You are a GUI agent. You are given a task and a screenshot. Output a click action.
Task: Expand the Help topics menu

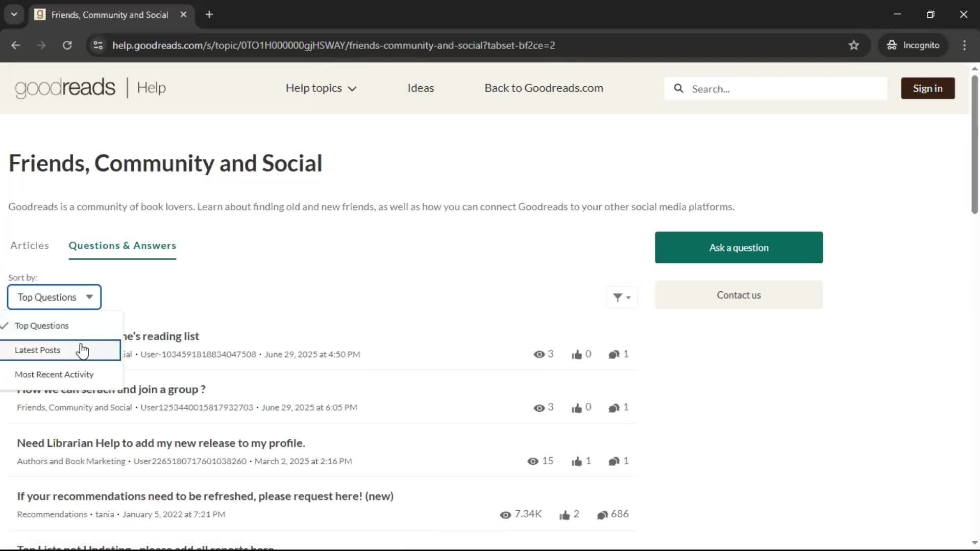tap(321, 88)
